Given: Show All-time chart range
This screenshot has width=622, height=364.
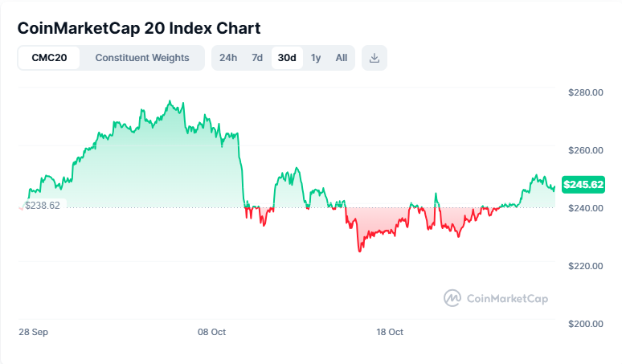Looking at the screenshot, I should 342,58.
